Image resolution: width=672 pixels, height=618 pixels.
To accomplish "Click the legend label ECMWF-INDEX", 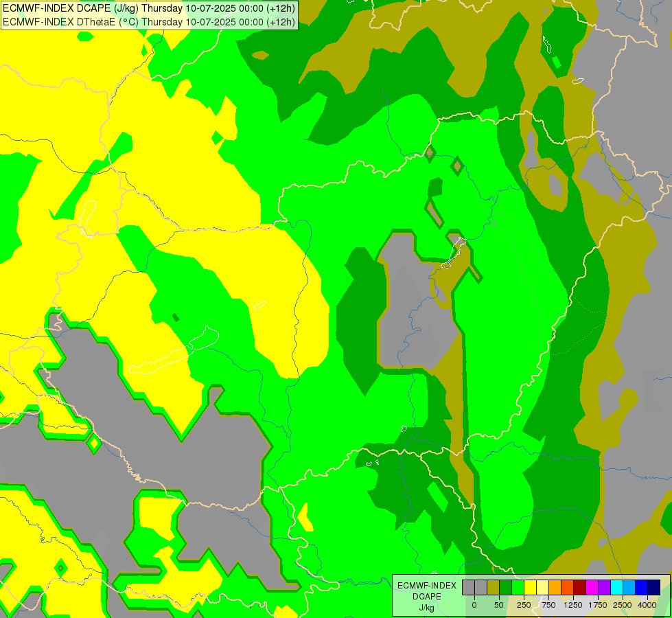I will (x=426, y=586).
